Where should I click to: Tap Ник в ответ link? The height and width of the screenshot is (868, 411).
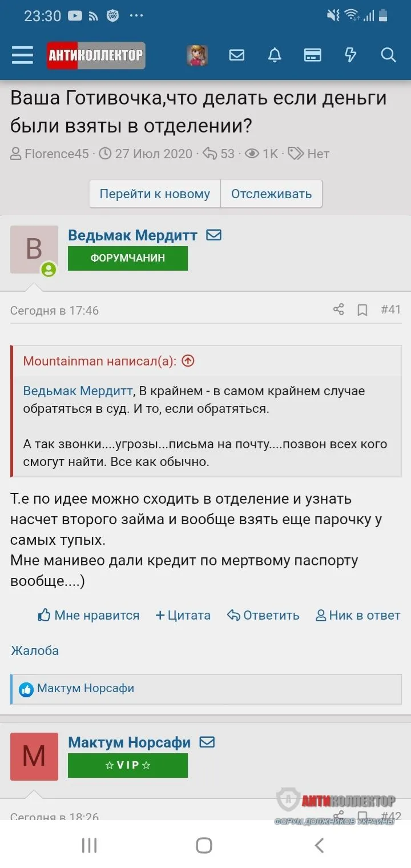(358, 615)
